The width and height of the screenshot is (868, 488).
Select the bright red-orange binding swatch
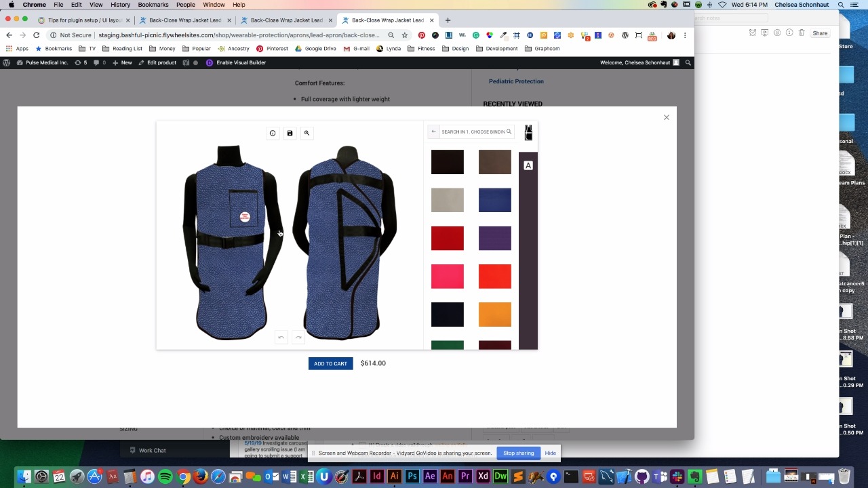click(x=495, y=277)
